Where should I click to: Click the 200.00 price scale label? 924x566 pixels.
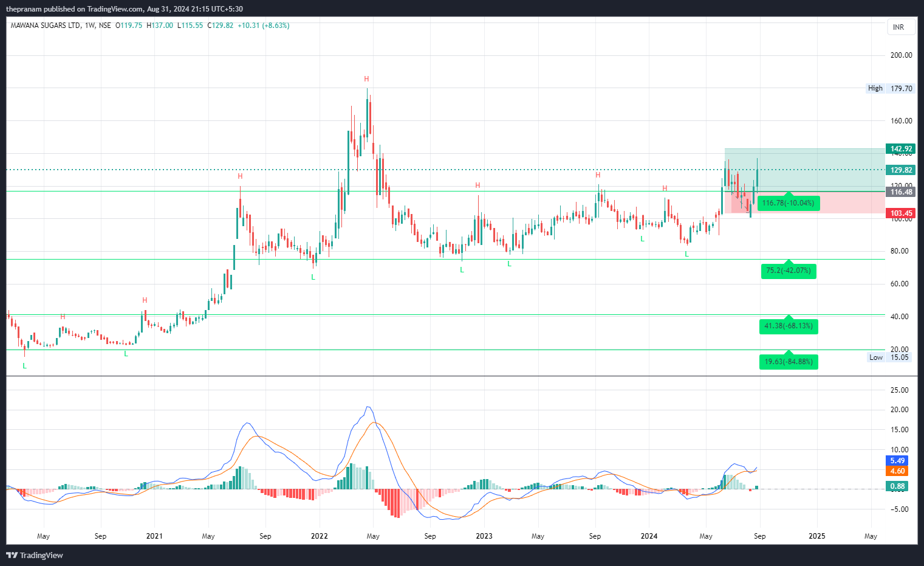tap(901, 55)
